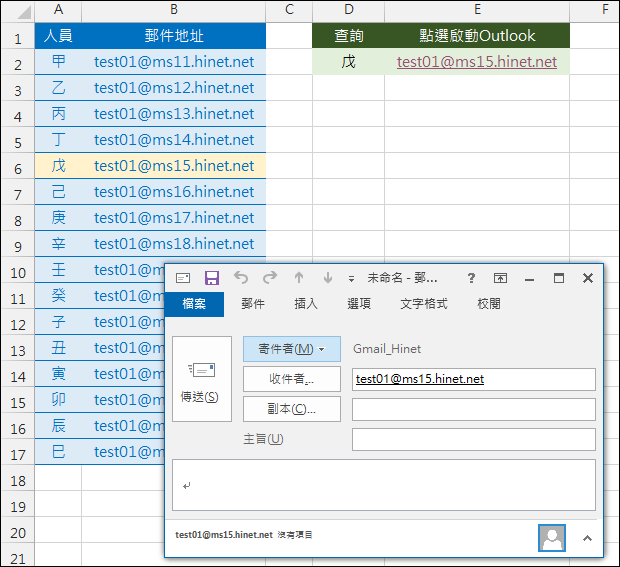The width and height of the screenshot is (620, 567).
Task: Open the 文字格式 tab
Action: [424, 304]
